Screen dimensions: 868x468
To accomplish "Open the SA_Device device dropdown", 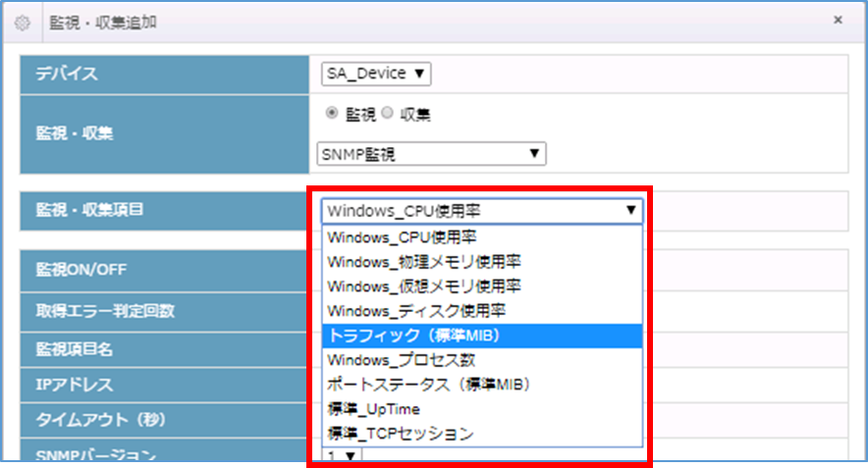I will pyautogui.click(x=376, y=74).
